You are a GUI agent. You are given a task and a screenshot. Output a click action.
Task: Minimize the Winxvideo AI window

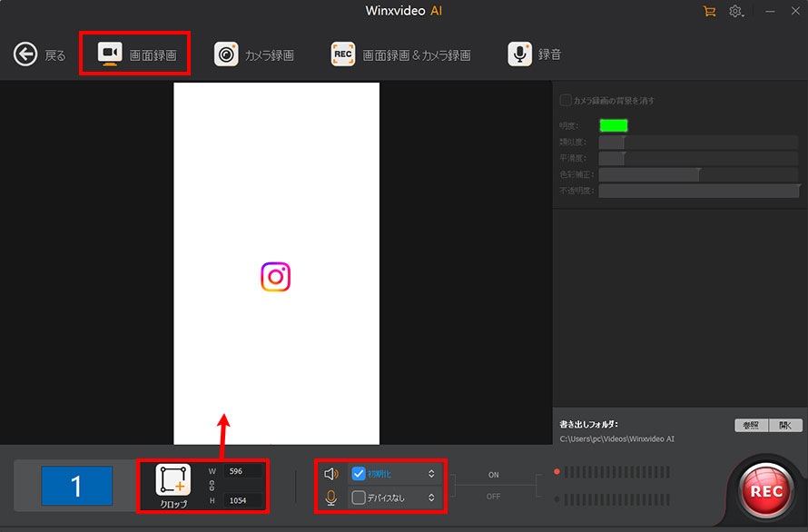click(770, 11)
